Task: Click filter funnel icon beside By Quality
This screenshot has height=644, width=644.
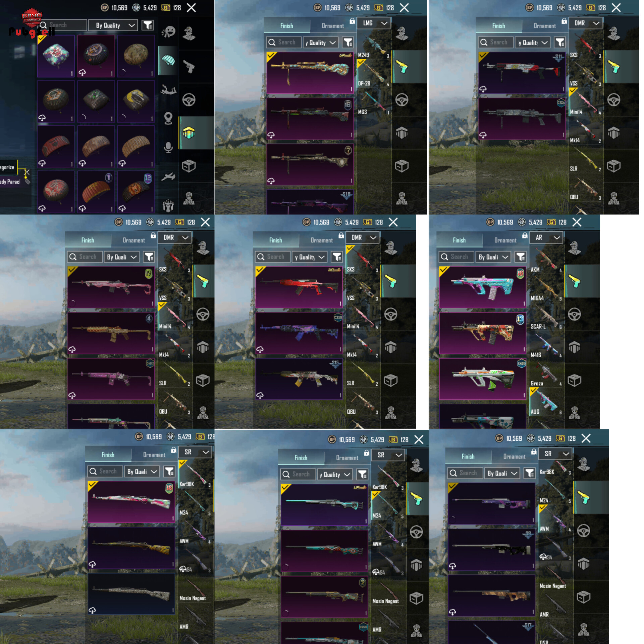Action: (x=148, y=25)
